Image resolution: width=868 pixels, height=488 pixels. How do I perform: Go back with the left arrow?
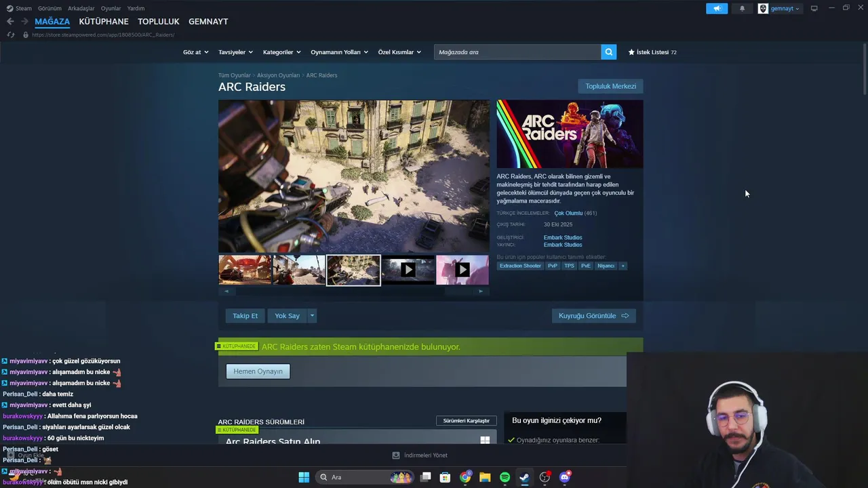(10, 22)
